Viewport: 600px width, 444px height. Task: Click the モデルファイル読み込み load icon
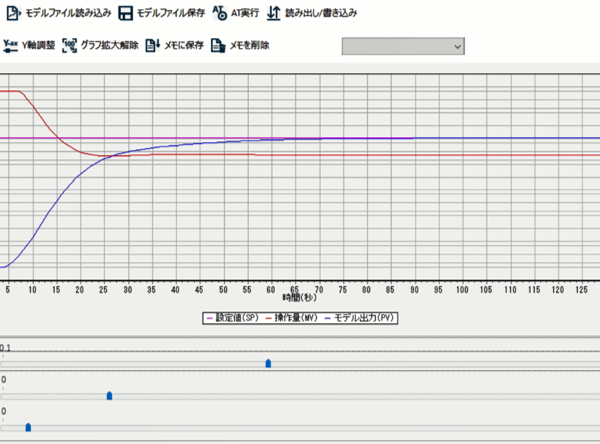pyautogui.click(x=14, y=14)
